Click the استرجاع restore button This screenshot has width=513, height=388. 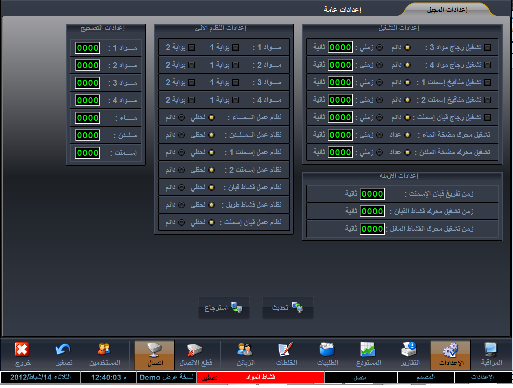[224, 308]
